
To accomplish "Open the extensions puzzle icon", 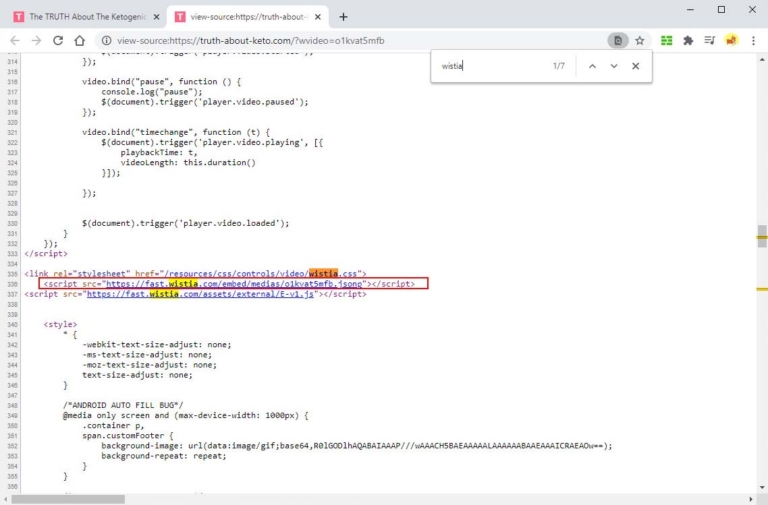I will [688, 40].
